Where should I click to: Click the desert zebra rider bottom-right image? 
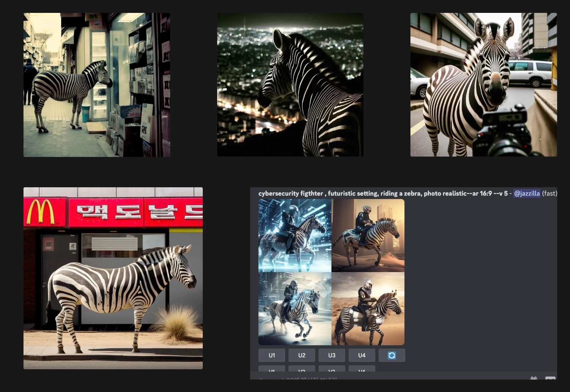pyautogui.click(x=368, y=309)
